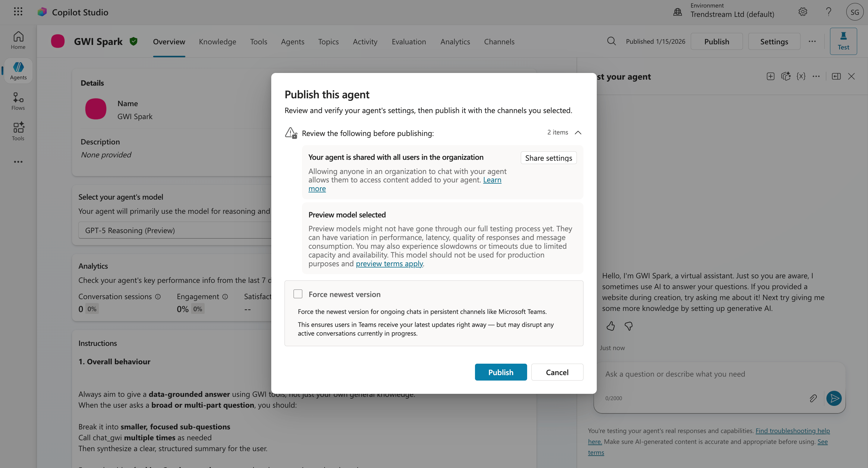Switch to the Analytics tab
The image size is (868, 468).
[455, 42]
